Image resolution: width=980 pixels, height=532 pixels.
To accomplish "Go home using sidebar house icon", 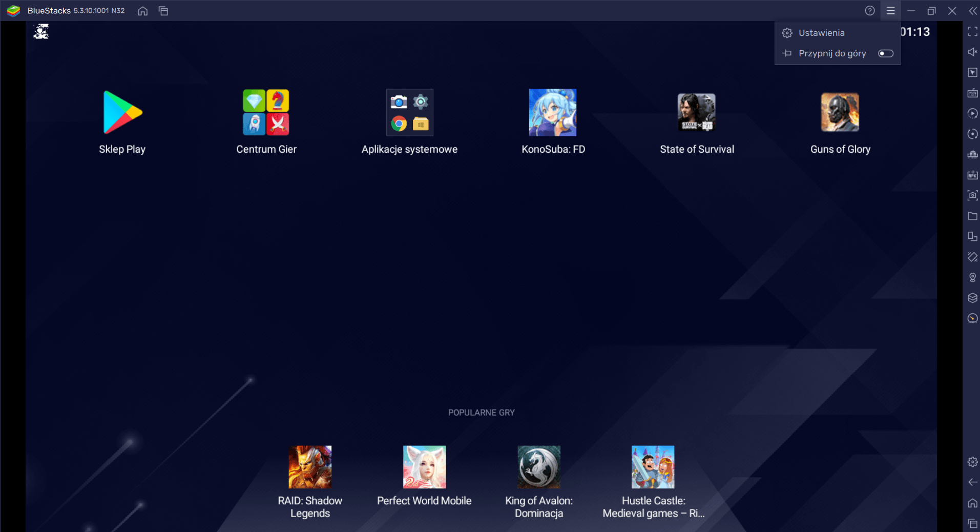I will (x=972, y=503).
